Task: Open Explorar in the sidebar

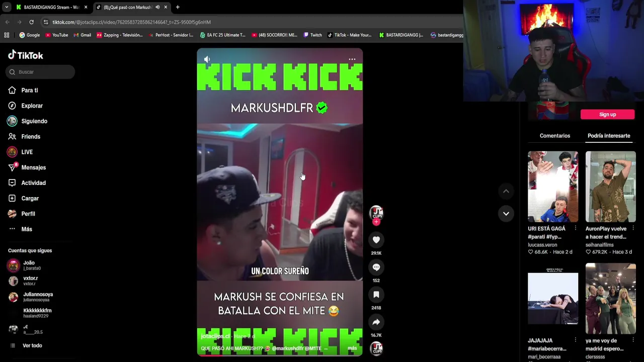Action: [26, 106]
